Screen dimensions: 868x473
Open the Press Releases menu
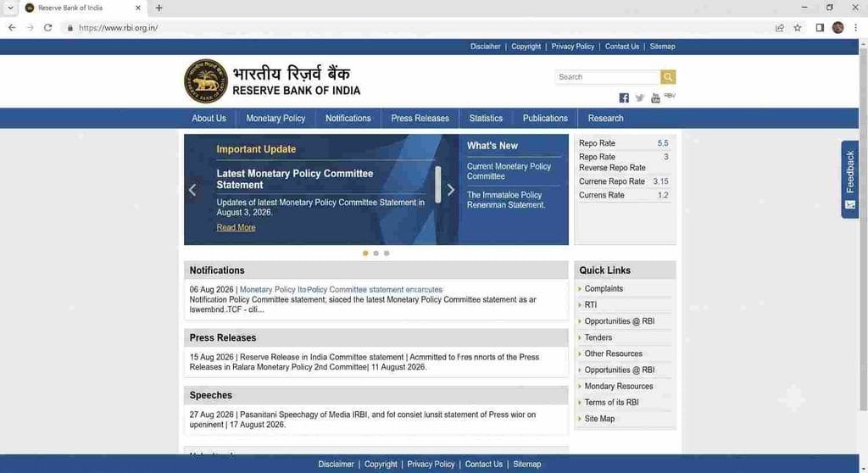pos(420,119)
